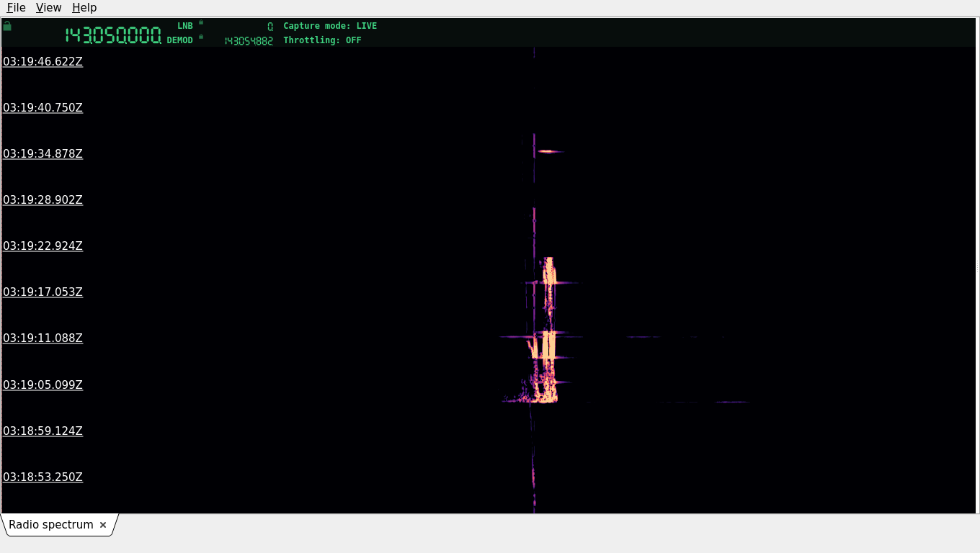Screen dimensions: 980x553
Task: Open the File menu
Action: (x=16, y=8)
